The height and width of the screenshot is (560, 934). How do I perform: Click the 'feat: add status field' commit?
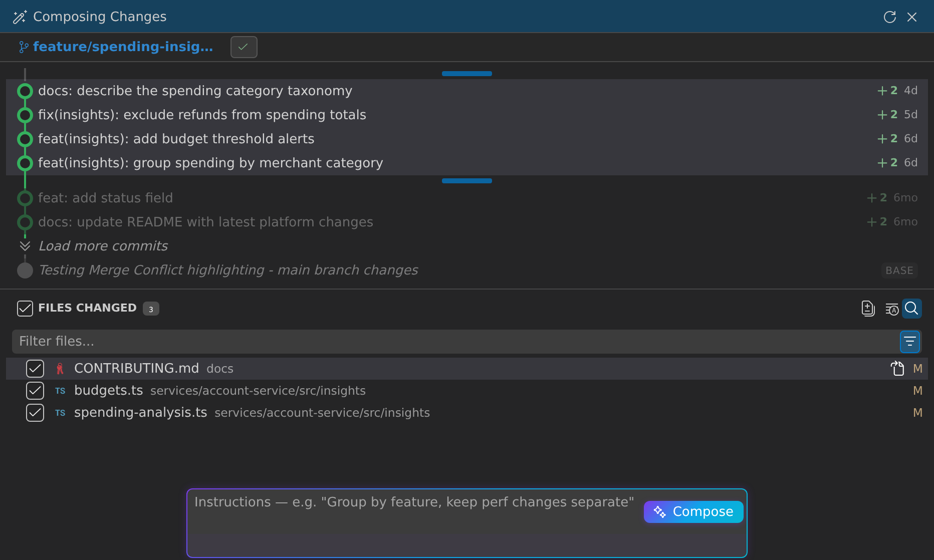467,198
